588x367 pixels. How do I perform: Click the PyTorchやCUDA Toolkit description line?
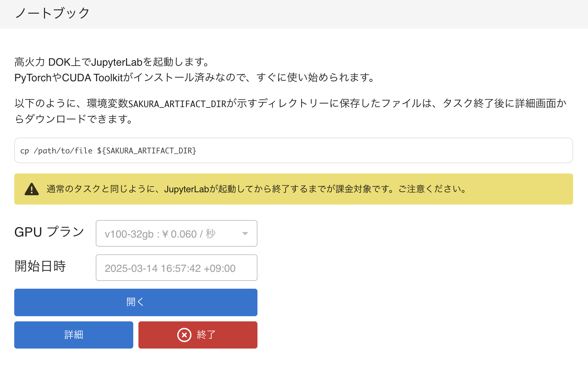(195, 78)
